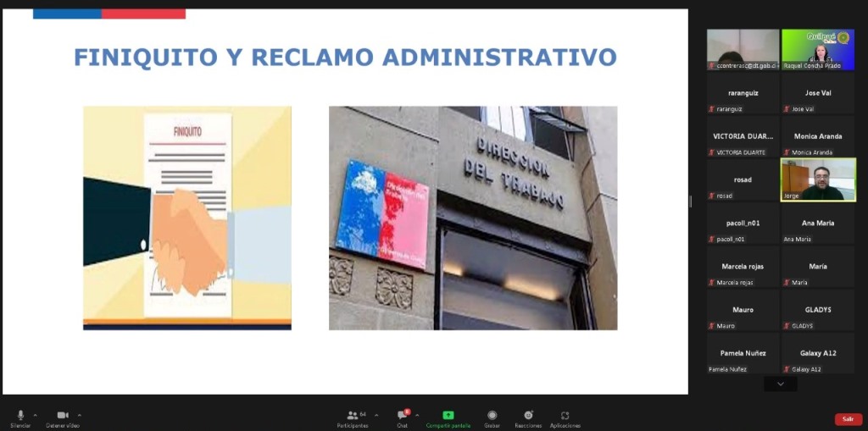Click the Finiquito handshake illustration
868x431 pixels.
186,218
